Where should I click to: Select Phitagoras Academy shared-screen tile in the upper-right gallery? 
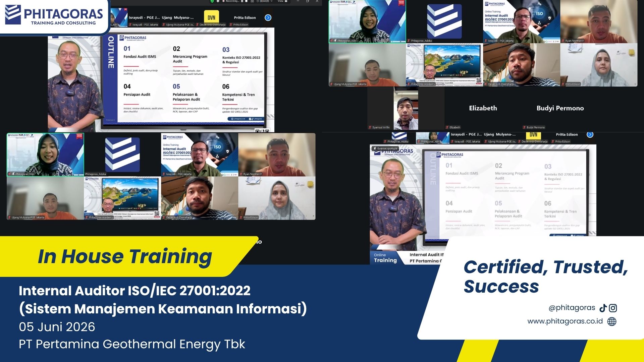(x=444, y=65)
